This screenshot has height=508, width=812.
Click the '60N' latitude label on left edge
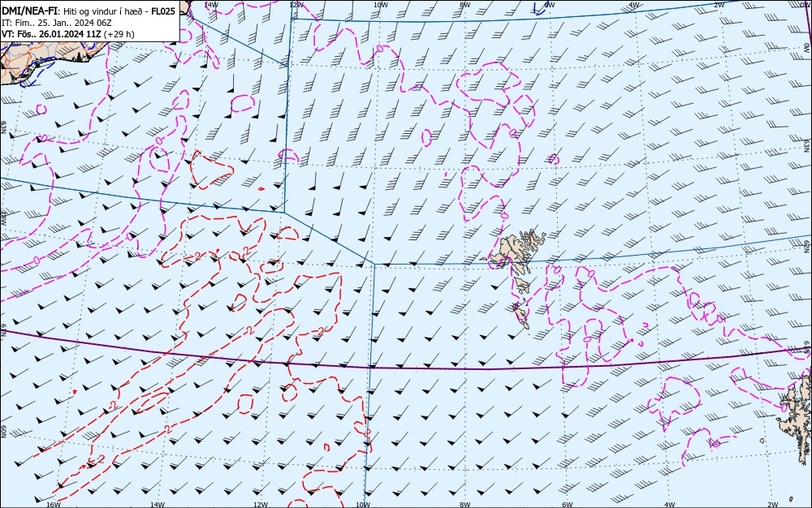coord(3,432)
